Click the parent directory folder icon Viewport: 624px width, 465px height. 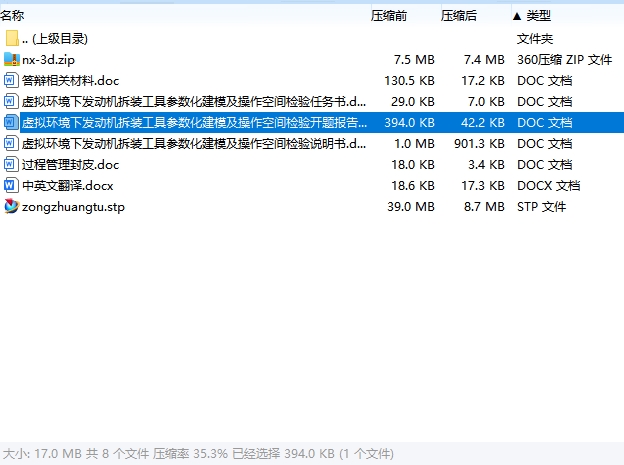point(12,39)
